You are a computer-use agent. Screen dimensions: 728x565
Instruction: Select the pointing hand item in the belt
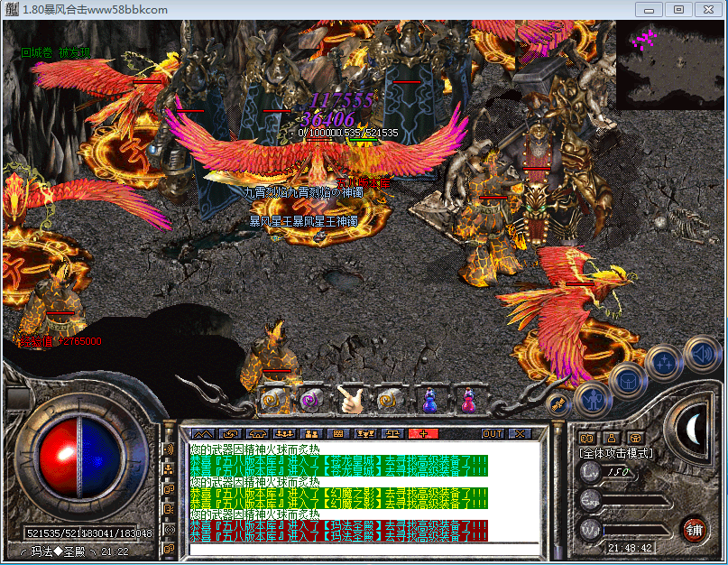point(350,400)
